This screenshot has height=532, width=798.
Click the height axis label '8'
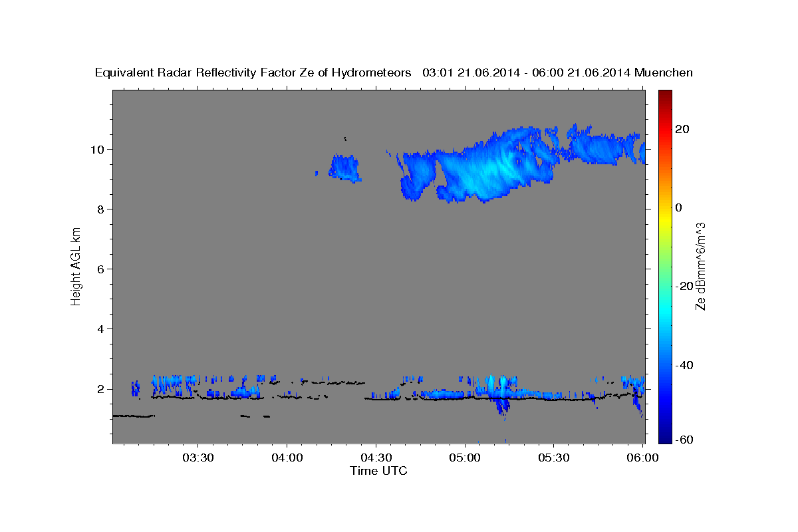(102, 209)
